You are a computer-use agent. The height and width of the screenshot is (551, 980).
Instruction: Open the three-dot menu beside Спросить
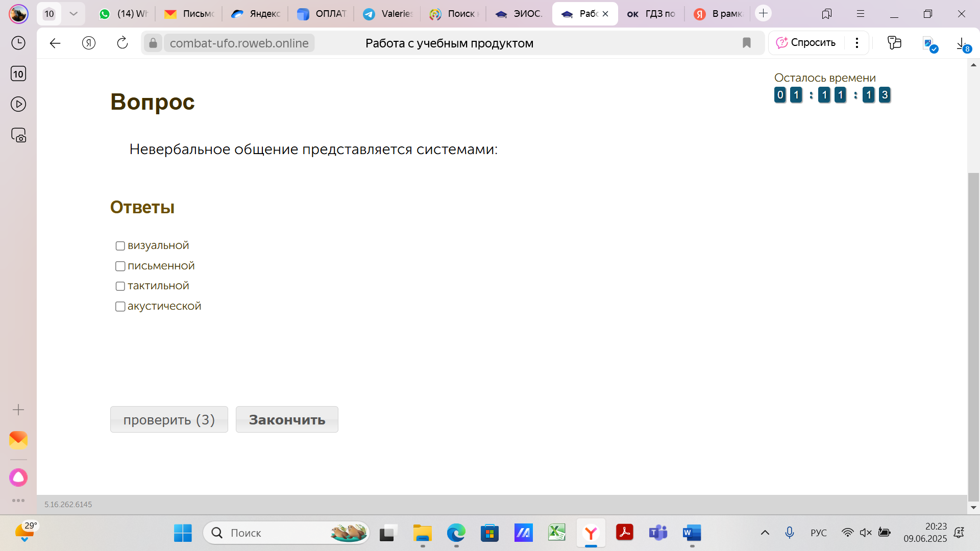tap(857, 43)
